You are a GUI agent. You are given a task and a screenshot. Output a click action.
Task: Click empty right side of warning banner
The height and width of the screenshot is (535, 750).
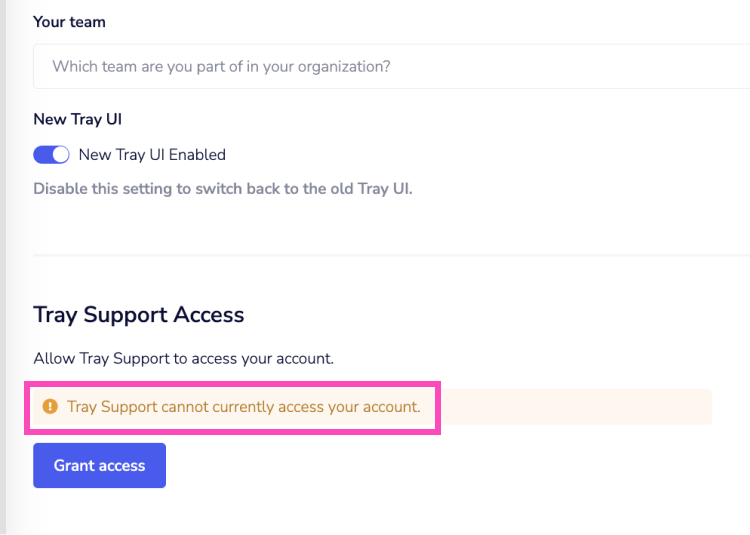click(600, 407)
